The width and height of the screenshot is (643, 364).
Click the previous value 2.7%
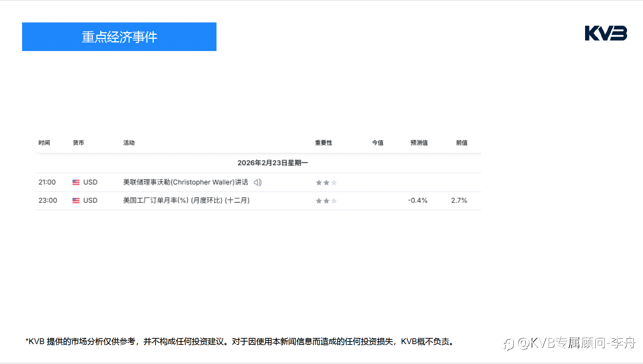(x=459, y=200)
